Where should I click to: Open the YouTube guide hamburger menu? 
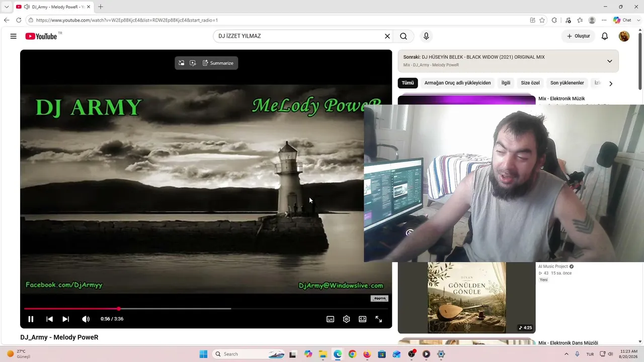pyautogui.click(x=14, y=36)
